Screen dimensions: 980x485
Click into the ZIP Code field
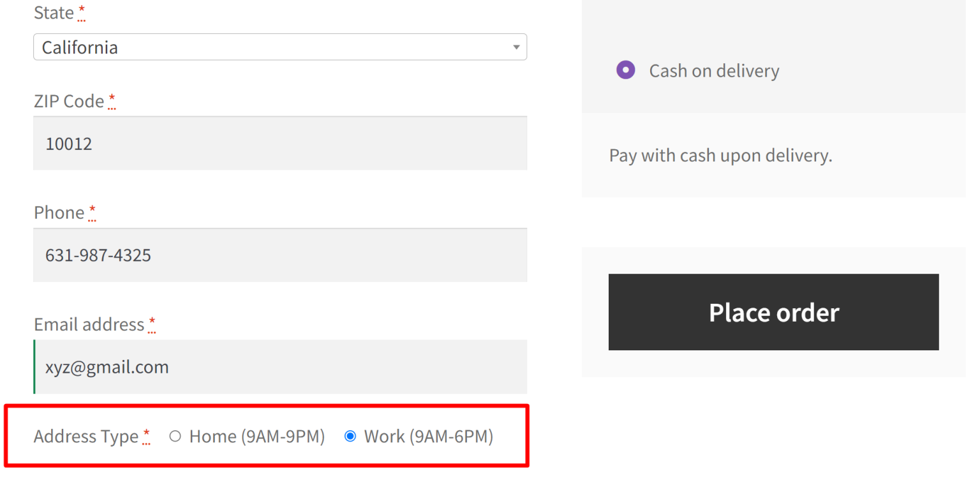pos(279,143)
